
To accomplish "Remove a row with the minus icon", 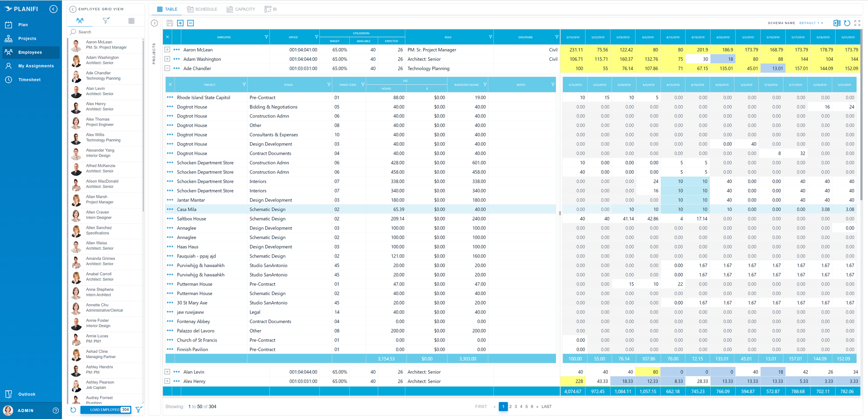I will (x=190, y=23).
